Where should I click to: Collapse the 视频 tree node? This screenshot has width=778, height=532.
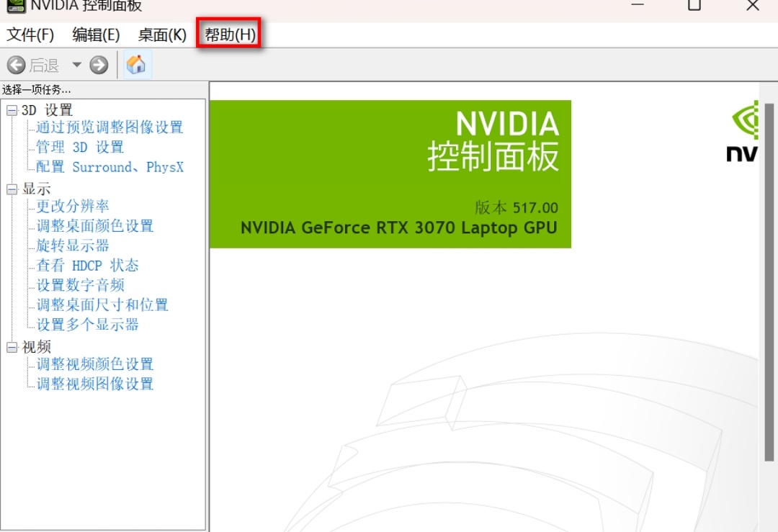(12, 347)
